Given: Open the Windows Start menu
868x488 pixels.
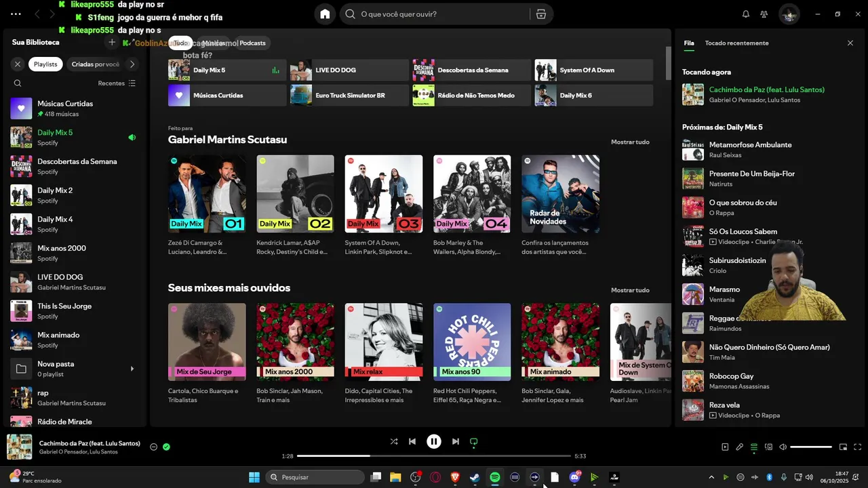Looking at the screenshot, I should (x=254, y=477).
